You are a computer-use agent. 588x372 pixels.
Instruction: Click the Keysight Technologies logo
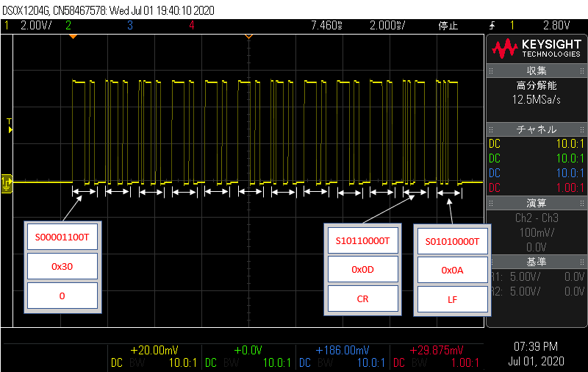536,49
